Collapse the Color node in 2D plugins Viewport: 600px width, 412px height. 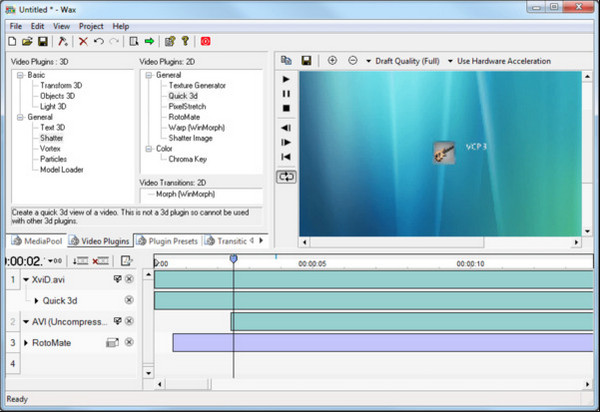(x=148, y=149)
